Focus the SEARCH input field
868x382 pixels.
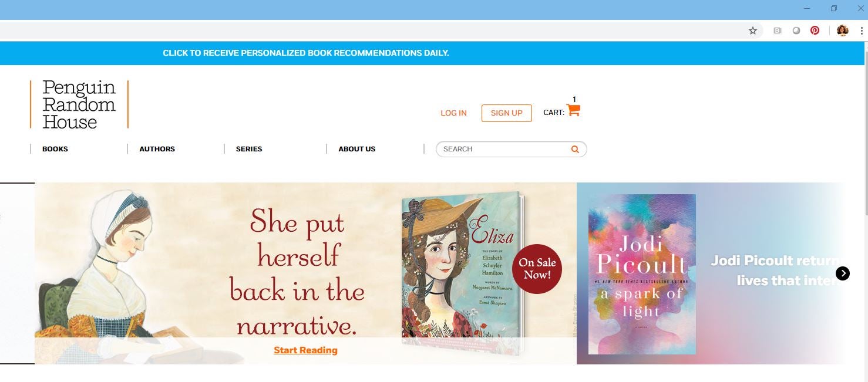coord(505,149)
